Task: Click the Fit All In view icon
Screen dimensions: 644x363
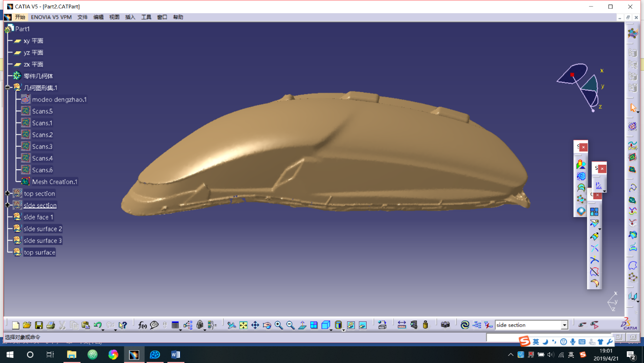Action: click(243, 325)
